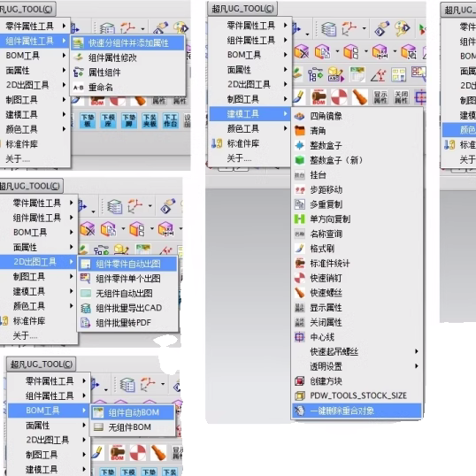Click the 下工作台 blue toolbar button
476x476 pixels.
[170, 120]
